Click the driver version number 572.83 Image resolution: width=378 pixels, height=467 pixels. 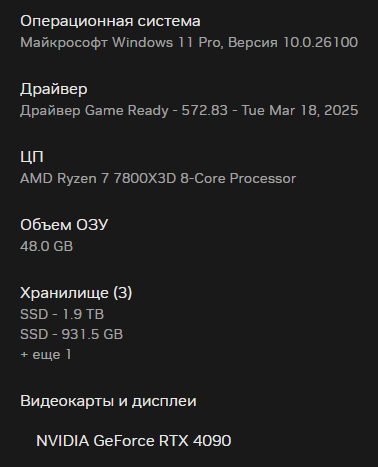204,110
